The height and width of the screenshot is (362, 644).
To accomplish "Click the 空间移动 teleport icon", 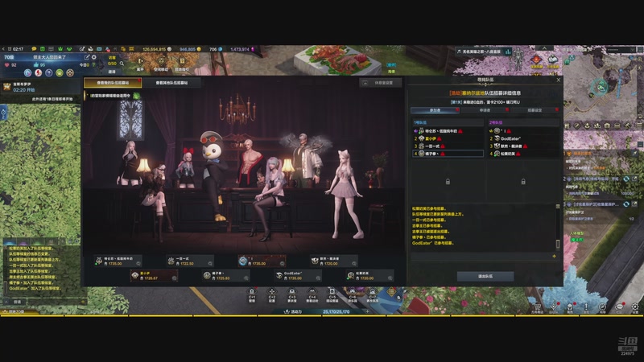I will pyautogui.click(x=160, y=62).
